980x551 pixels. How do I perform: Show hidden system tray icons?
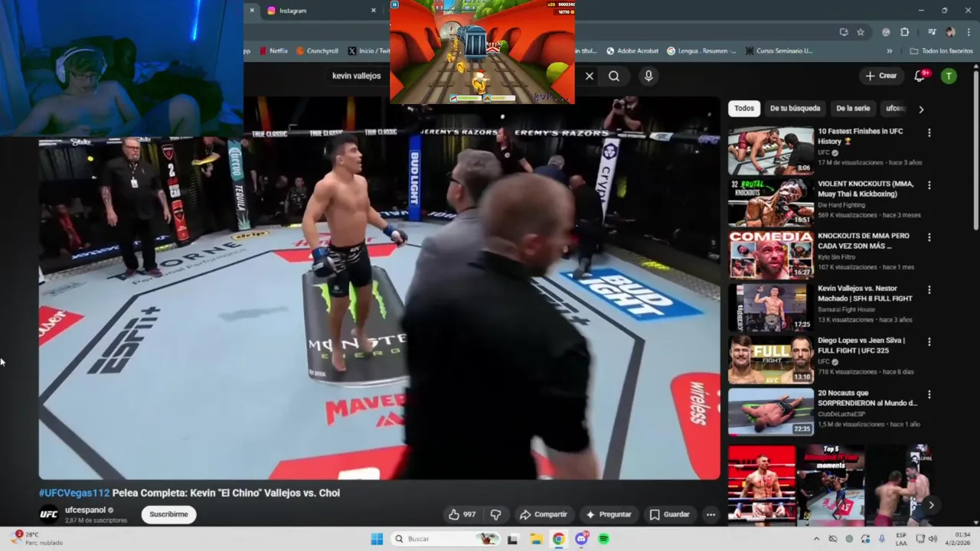tap(816, 539)
